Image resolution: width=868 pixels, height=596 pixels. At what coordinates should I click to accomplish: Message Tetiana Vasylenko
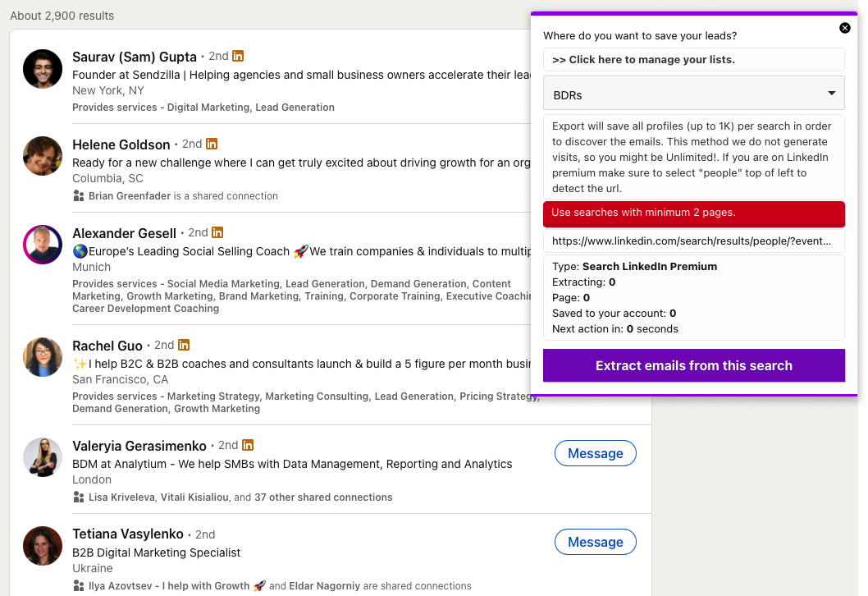[595, 542]
